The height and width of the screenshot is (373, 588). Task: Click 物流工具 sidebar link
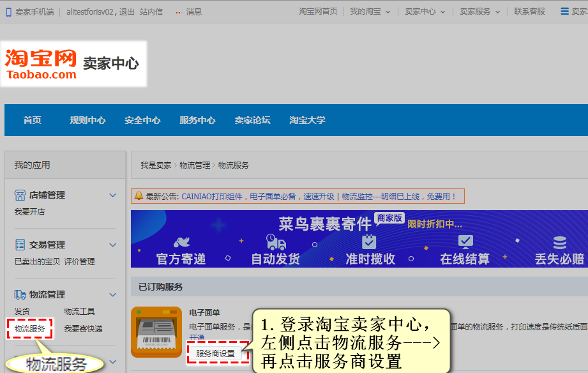click(80, 312)
